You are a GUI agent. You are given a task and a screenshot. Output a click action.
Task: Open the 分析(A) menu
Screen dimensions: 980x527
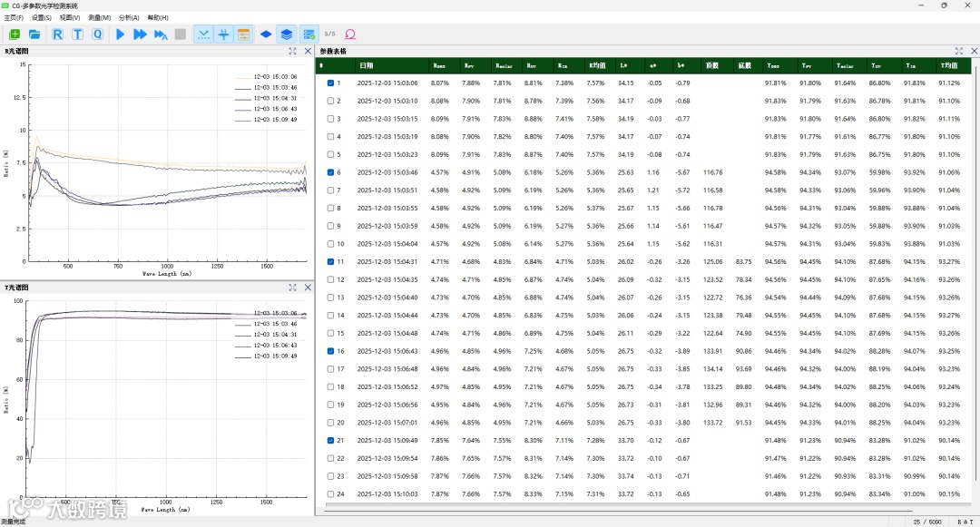tap(129, 17)
